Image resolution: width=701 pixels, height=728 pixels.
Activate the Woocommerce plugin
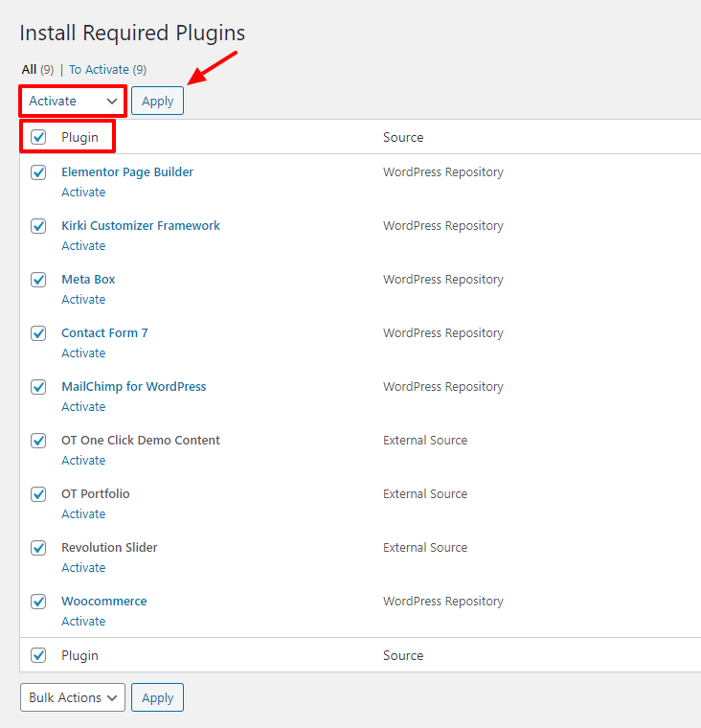83,621
